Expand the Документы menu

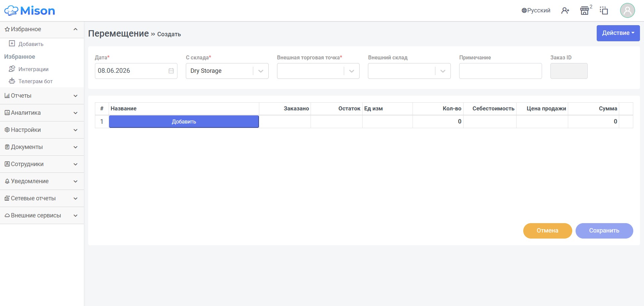click(x=42, y=147)
